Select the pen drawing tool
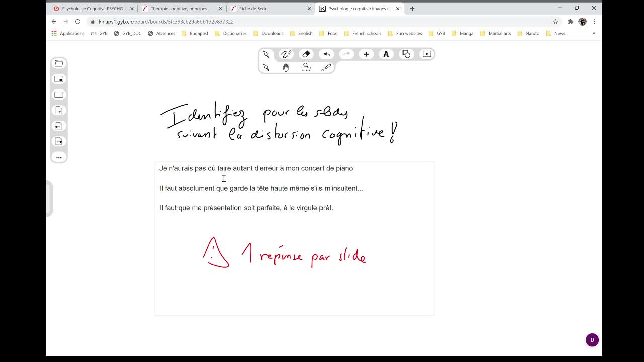Screen dimensions: 644x362 (286, 54)
